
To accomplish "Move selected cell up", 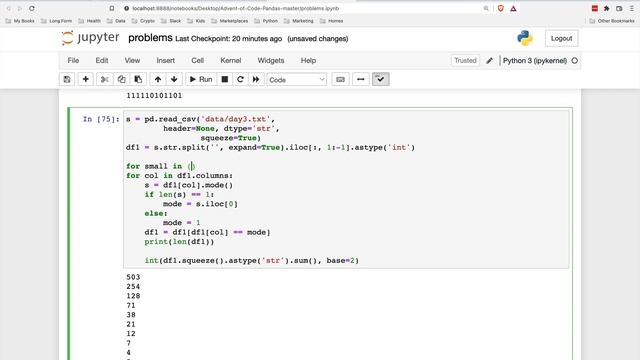I will [x=158, y=80].
